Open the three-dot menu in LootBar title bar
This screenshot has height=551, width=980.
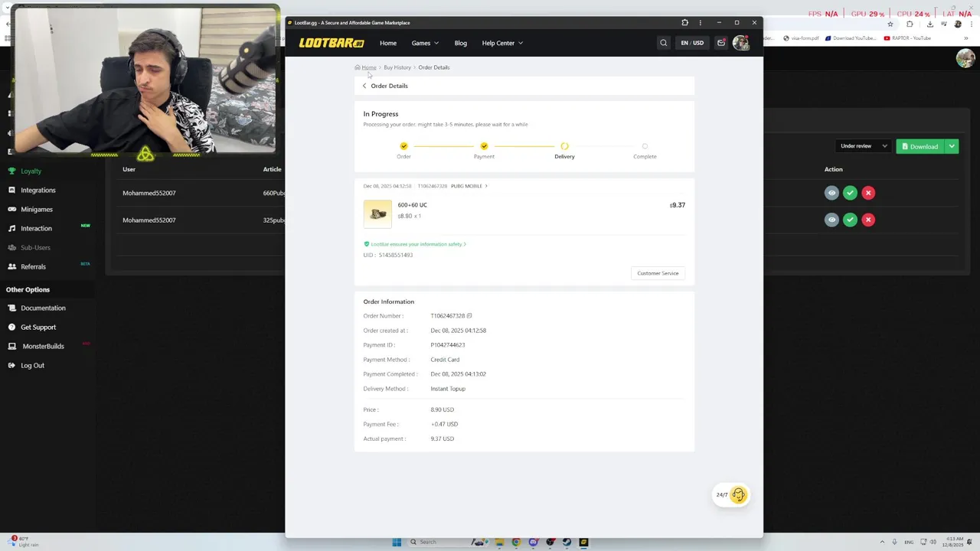coord(700,23)
